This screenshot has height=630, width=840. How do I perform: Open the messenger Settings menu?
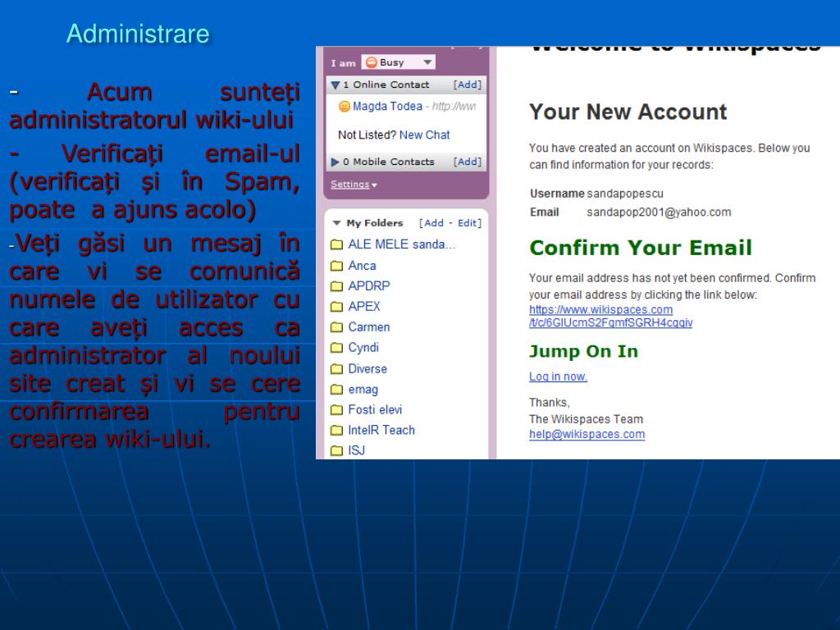(x=354, y=185)
